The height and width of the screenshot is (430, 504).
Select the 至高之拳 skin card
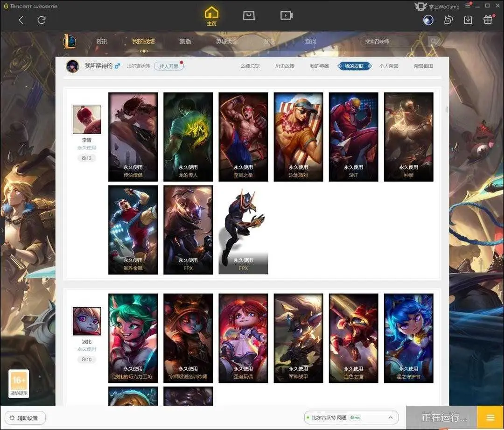(243, 137)
